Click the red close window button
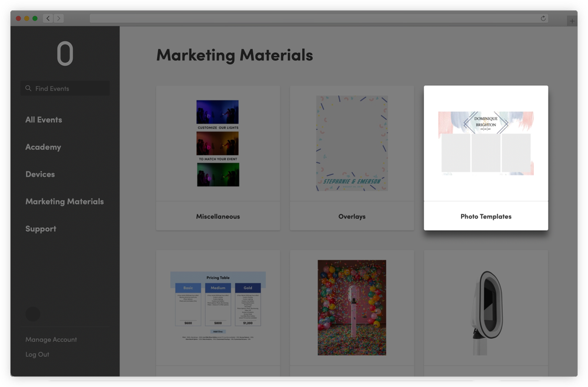This screenshot has width=588, height=387. (x=18, y=18)
